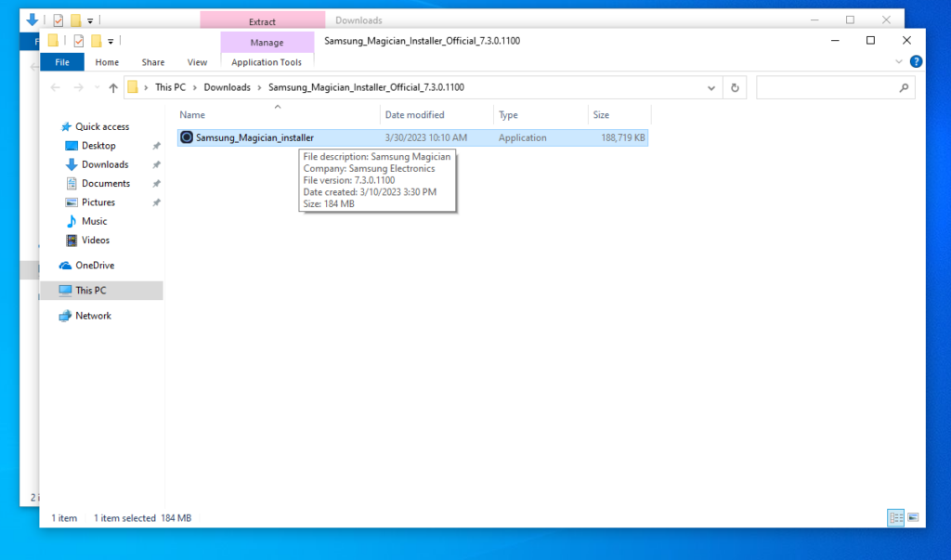The height and width of the screenshot is (560, 951).
Task: Go back using the Back arrow
Action: pyautogui.click(x=55, y=87)
